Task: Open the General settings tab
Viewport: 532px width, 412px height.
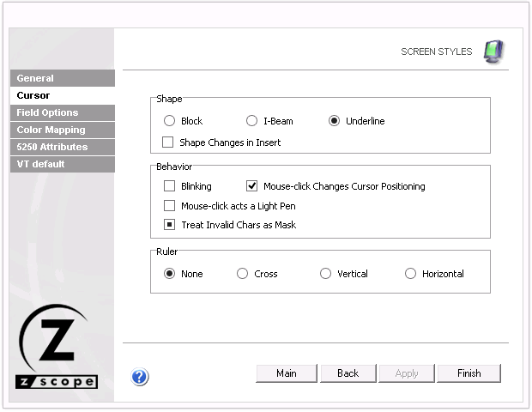Action: pos(62,78)
